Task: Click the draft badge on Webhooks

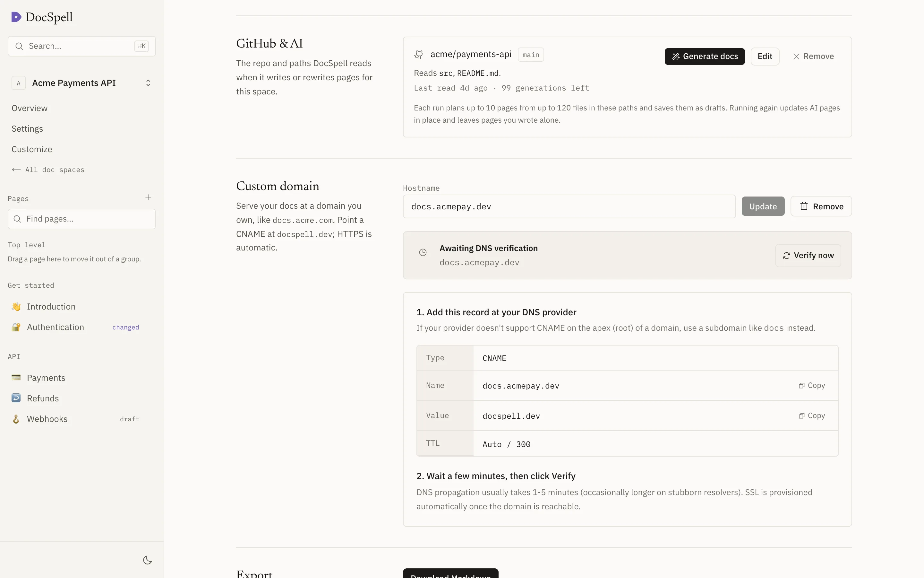Action: pyautogui.click(x=129, y=419)
